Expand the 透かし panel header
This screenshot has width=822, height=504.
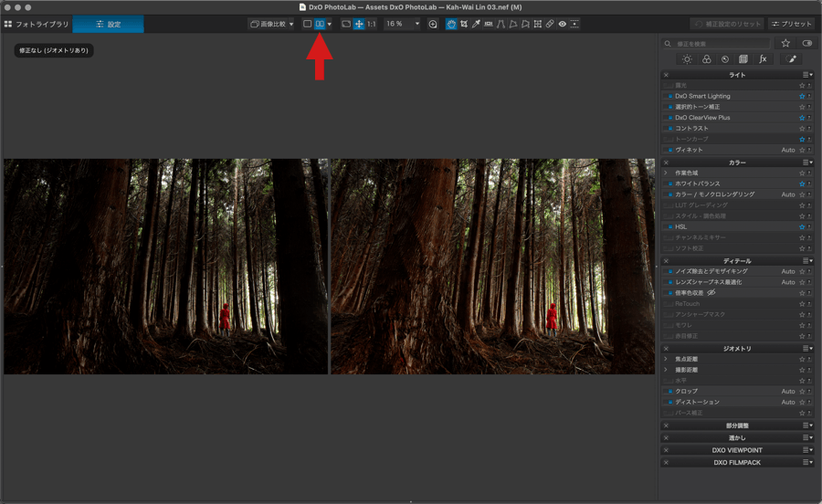pos(737,438)
